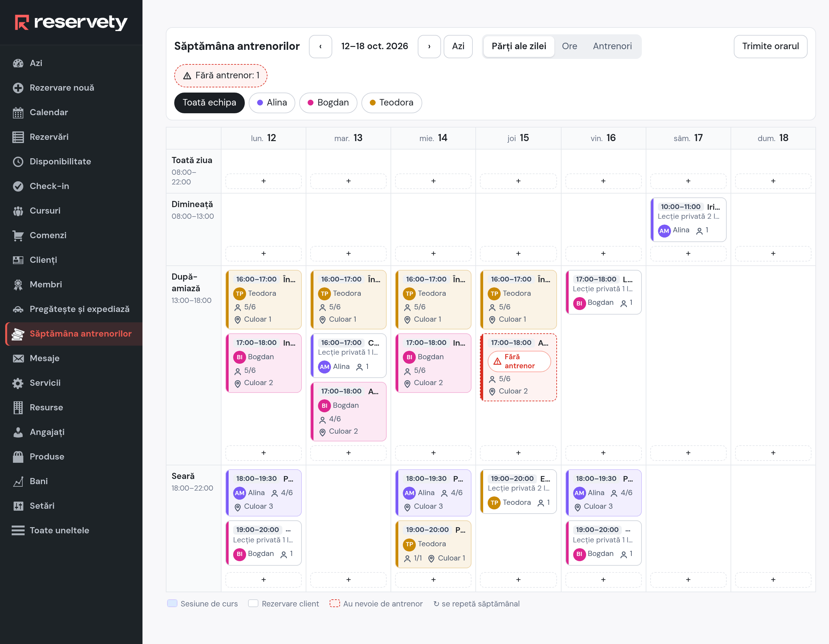Toggle the Bogdan trainer filter
The height and width of the screenshot is (644, 829).
pyautogui.click(x=328, y=103)
